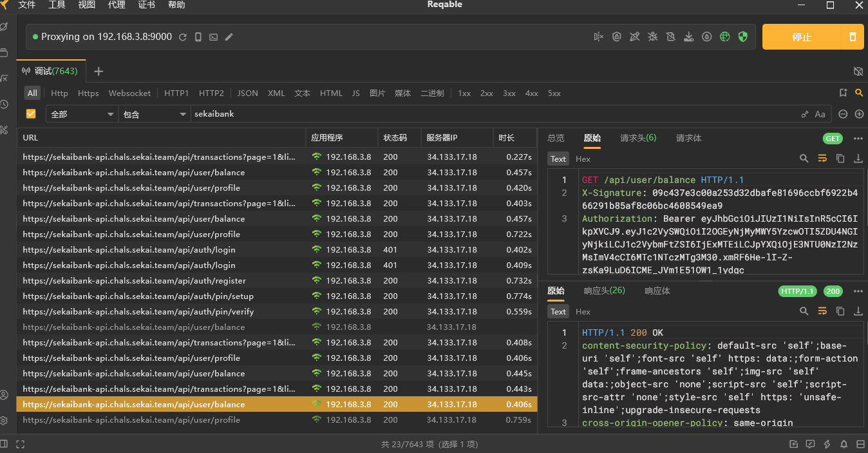Open the 全部 scope dropdown
This screenshot has width=868, height=453.
click(82, 114)
